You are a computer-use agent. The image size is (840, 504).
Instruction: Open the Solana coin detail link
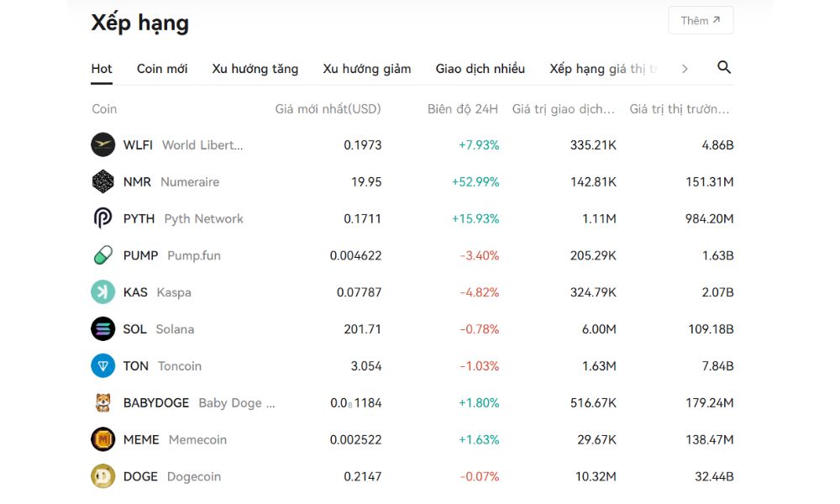(x=176, y=329)
